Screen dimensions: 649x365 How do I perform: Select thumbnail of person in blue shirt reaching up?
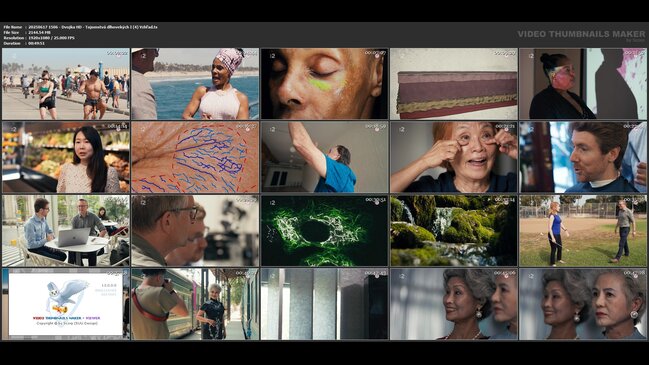[x=324, y=157]
